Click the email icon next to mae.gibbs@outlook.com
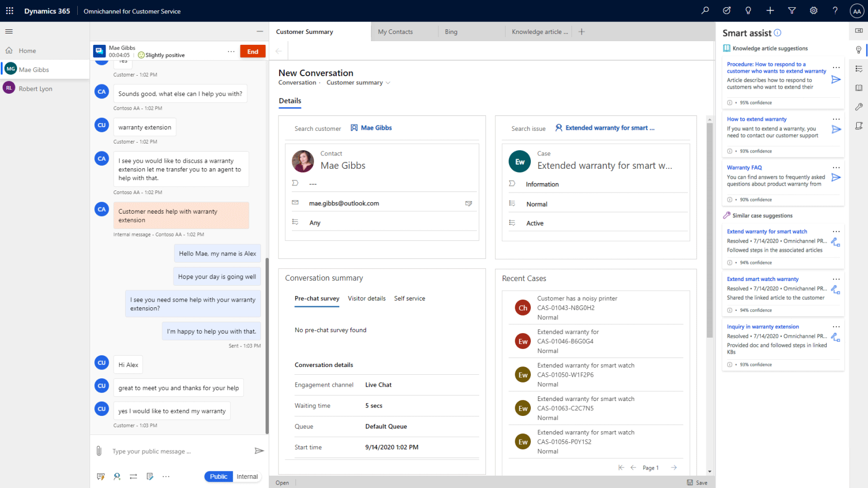Image resolution: width=868 pixels, height=488 pixels. 468,203
